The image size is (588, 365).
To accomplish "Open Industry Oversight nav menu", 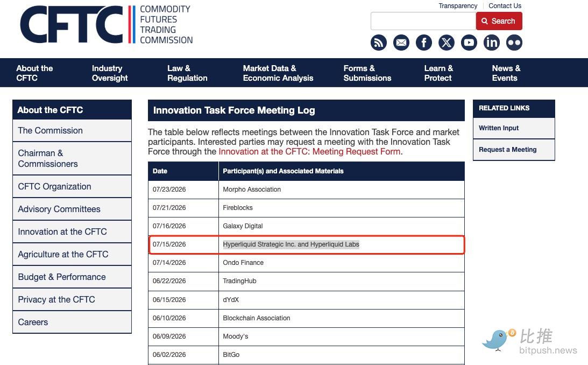I will point(110,73).
